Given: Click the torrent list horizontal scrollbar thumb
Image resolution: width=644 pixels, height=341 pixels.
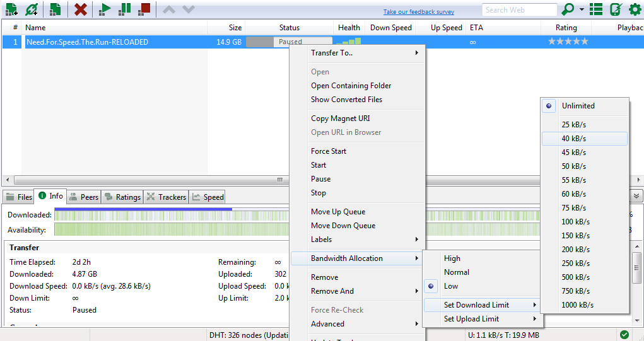Looking at the screenshot, I should pos(277,180).
